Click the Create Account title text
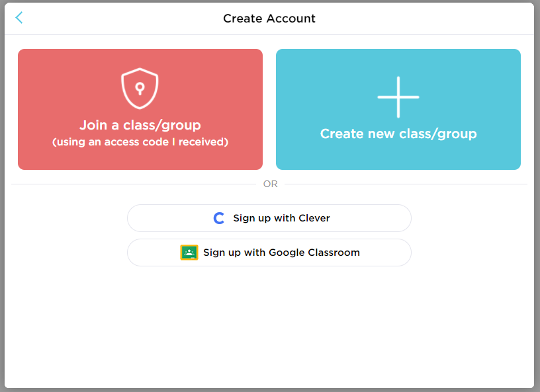The image size is (540, 392). 269,19
